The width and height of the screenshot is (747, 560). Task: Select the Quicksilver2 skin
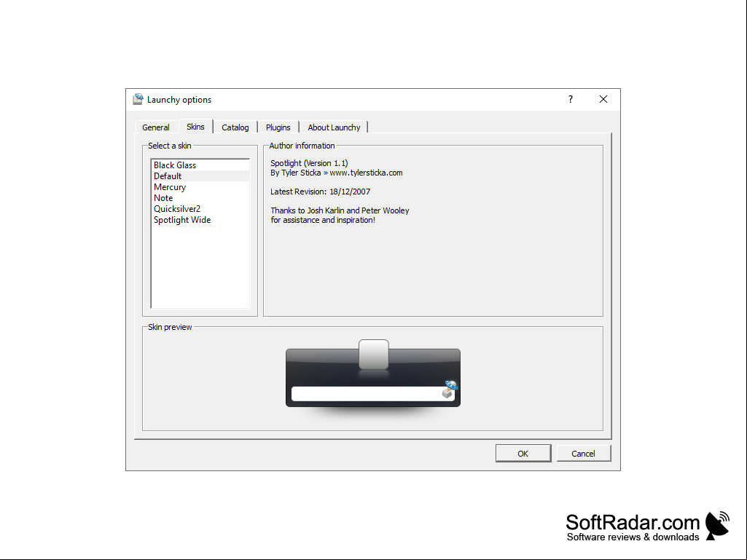tap(200, 209)
